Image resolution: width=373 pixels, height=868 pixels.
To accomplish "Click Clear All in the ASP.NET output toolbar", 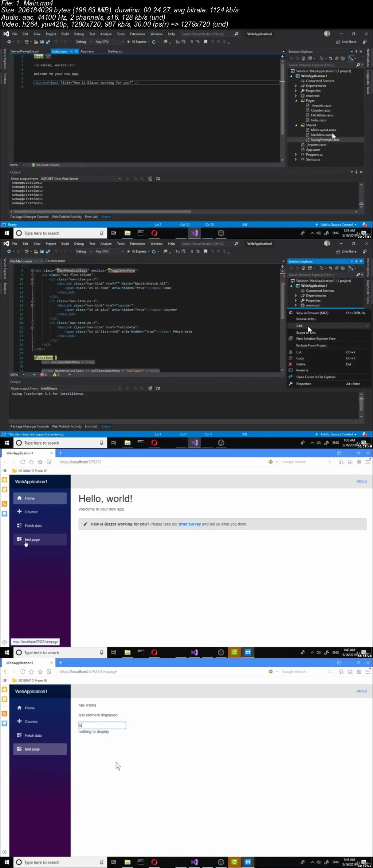I will pyautogui.click(x=150, y=179).
